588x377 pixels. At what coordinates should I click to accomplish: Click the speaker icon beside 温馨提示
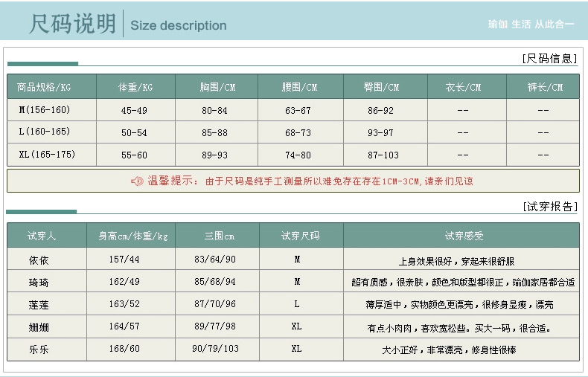point(137,181)
